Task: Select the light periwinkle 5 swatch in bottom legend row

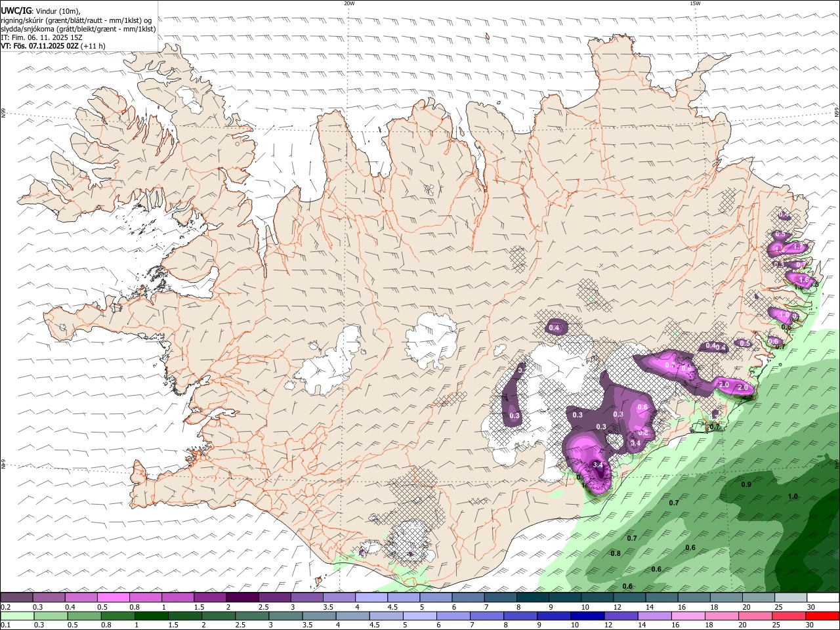Action: 420,616
